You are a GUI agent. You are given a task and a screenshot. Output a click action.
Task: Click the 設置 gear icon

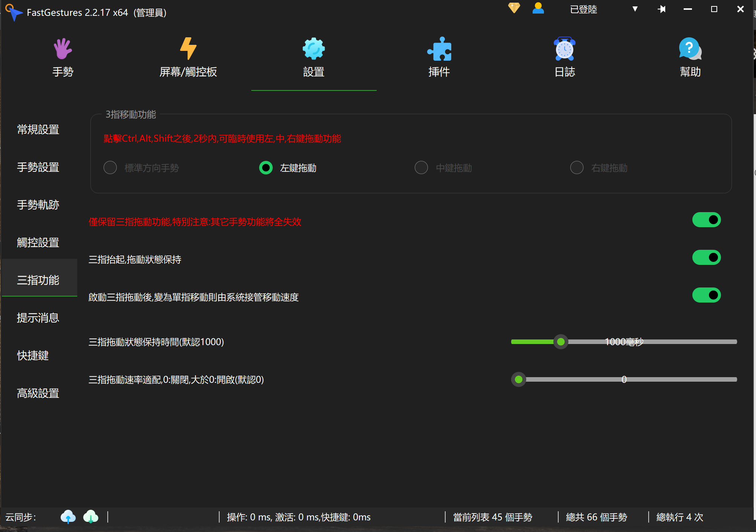[314, 49]
